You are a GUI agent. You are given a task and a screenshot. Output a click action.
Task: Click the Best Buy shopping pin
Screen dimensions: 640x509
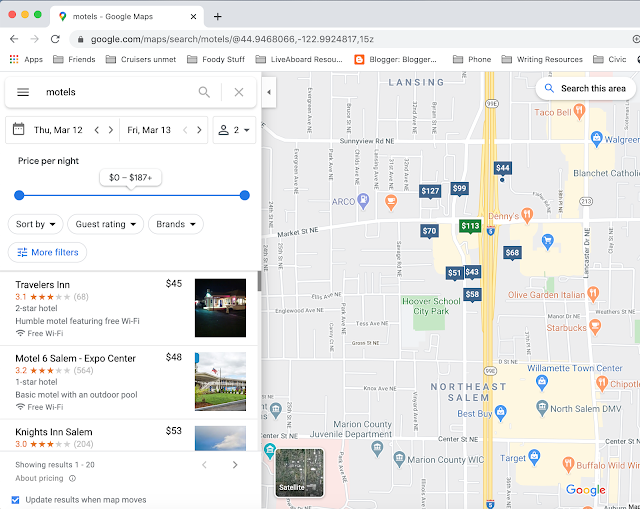pyautogui.click(x=500, y=413)
